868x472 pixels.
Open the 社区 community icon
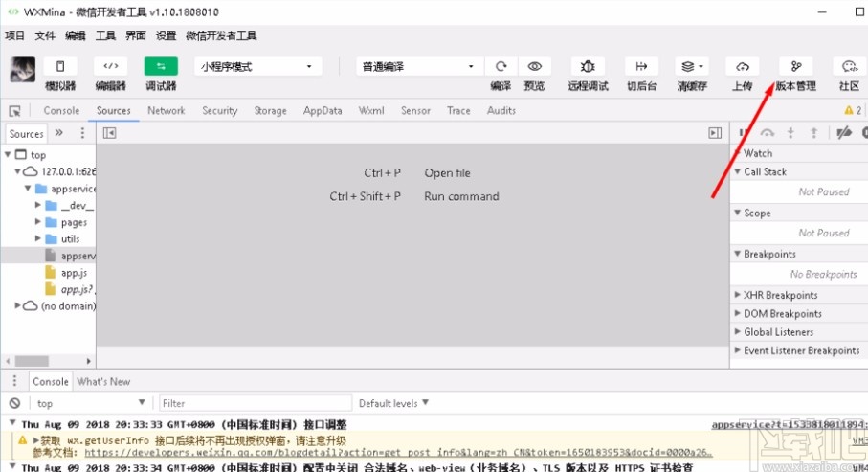[x=849, y=66]
